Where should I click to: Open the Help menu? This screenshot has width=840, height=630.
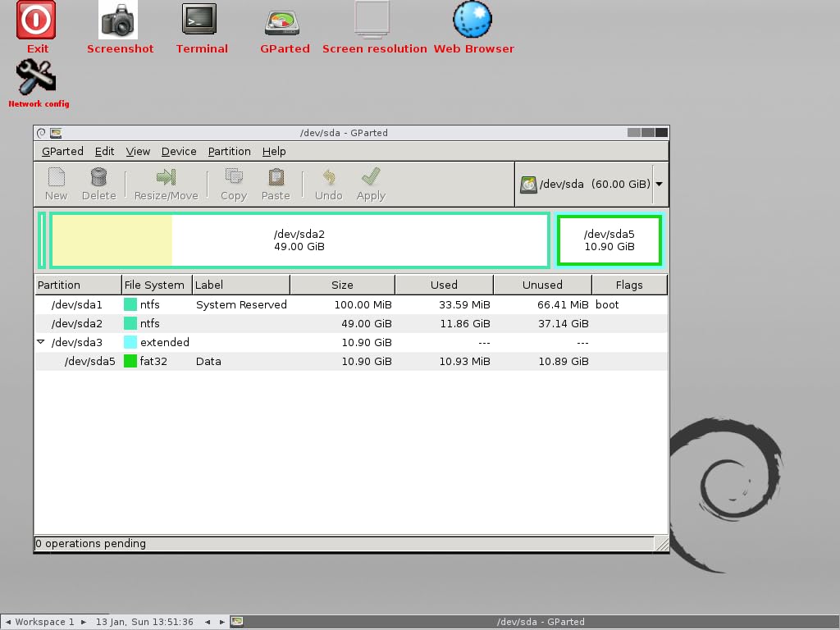[x=274, y=151]
